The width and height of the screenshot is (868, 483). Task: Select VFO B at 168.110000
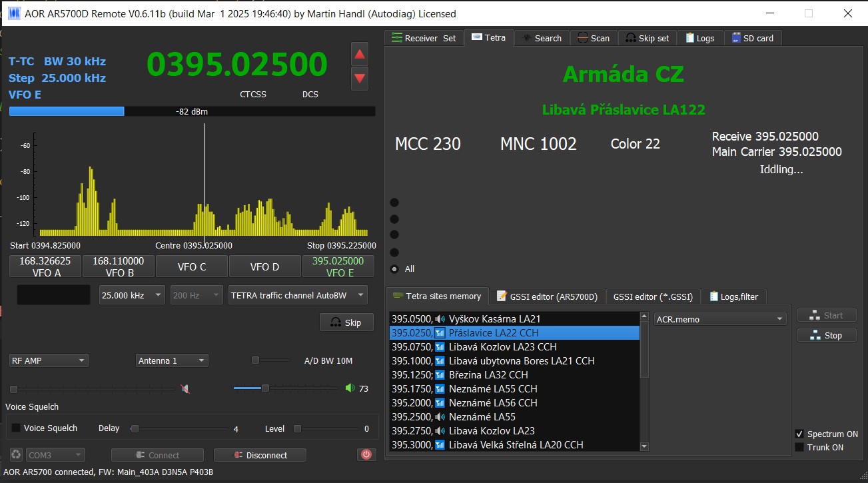coord(119,266)
